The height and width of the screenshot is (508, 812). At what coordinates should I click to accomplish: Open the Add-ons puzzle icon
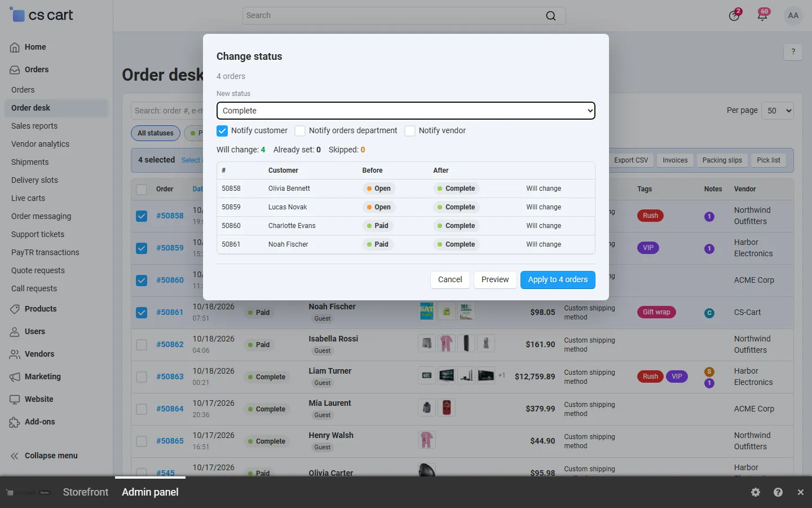coord(15,422)
